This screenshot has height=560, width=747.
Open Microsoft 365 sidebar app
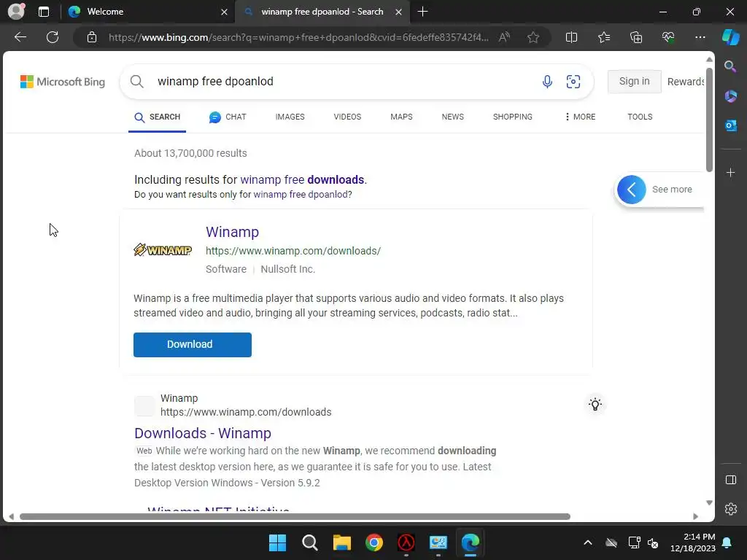(730, 96)
